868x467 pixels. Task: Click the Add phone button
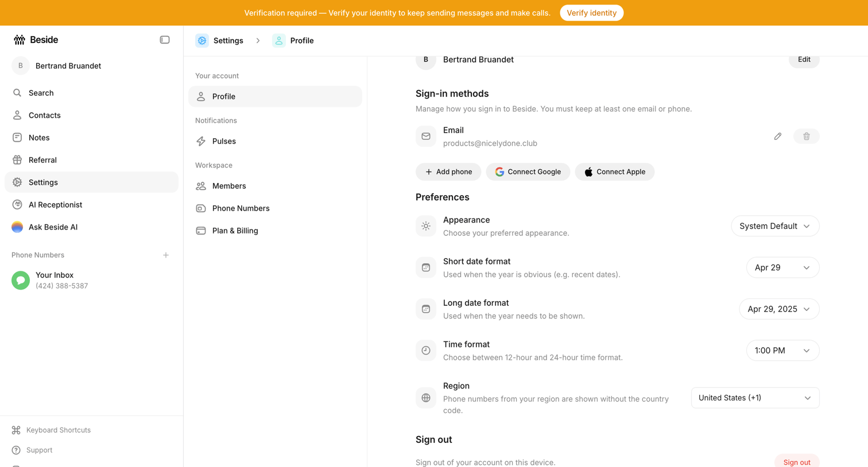(448, 172)
